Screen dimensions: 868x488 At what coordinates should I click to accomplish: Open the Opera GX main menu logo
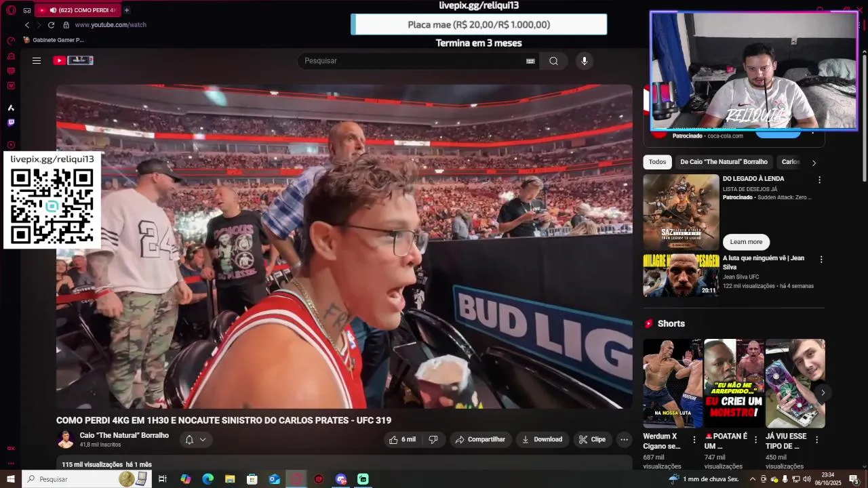pyautogui.click(x=11, y=10)
